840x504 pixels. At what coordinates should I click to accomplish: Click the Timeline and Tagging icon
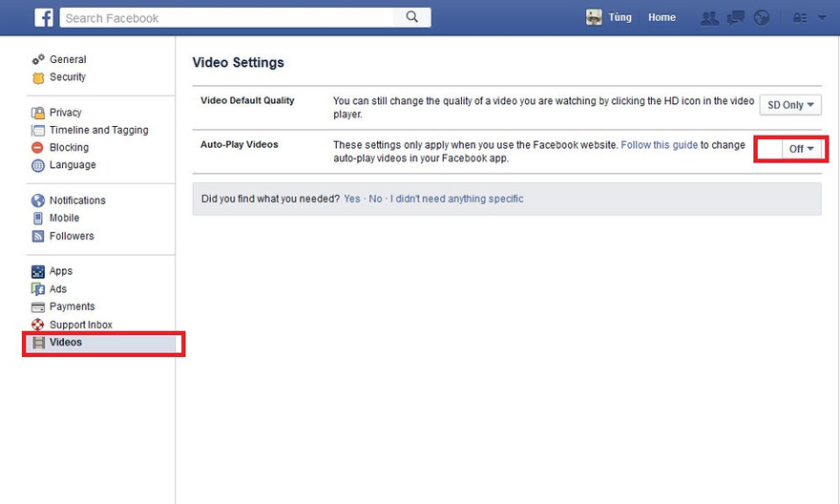tap(38, 130)
